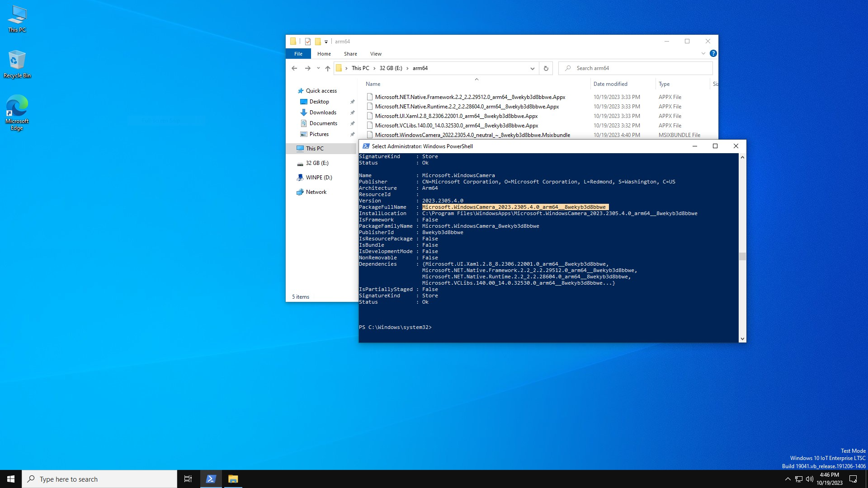Sort files by Name column

point(476,84)
